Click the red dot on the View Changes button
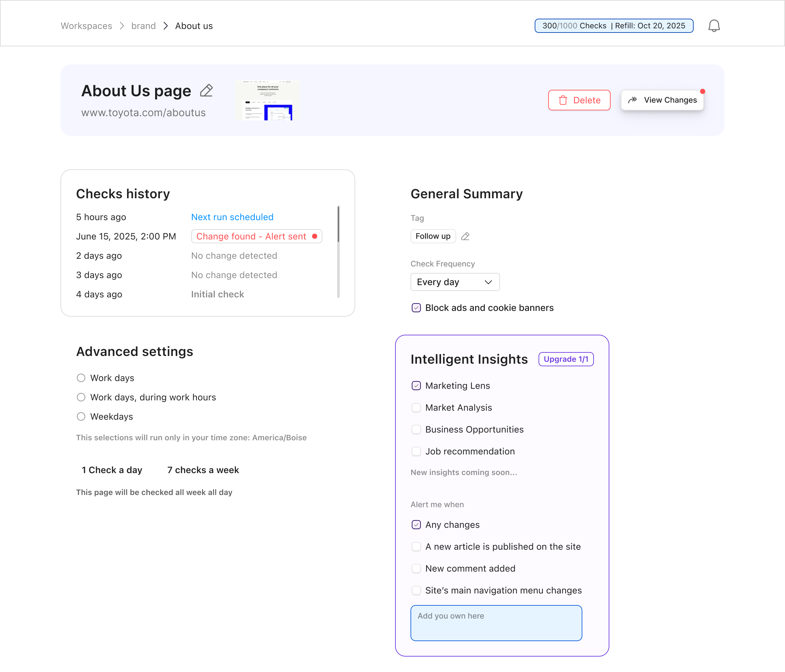The height and width of the screenshot is (672, 785). point(703,91)
